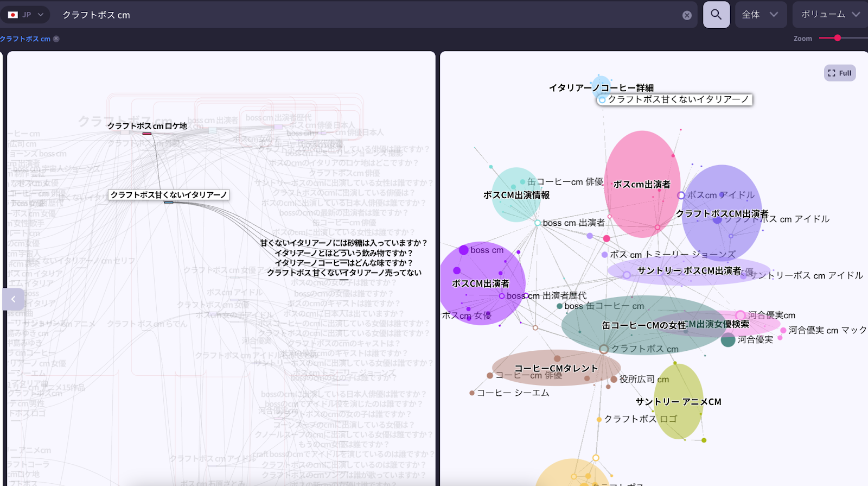The image size is (868, 486).
Task: Select the サントリーボスCM出演者 cluster
Action: (689, 270)
